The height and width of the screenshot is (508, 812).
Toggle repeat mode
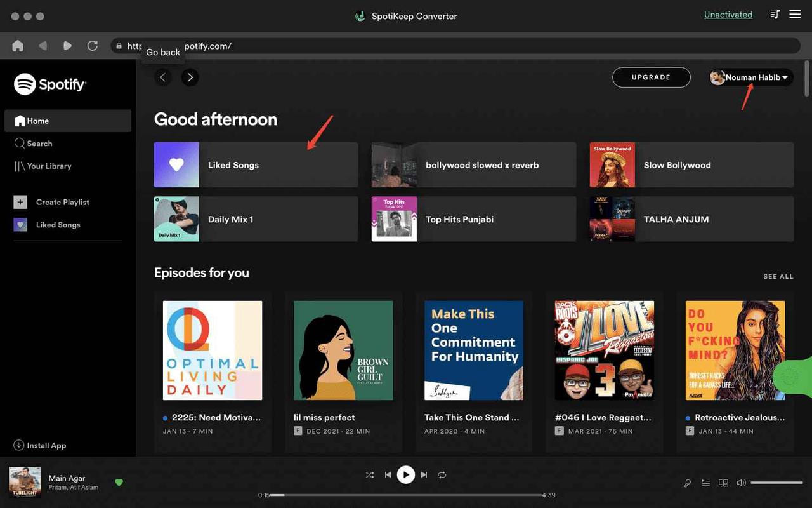pos(442,474)
